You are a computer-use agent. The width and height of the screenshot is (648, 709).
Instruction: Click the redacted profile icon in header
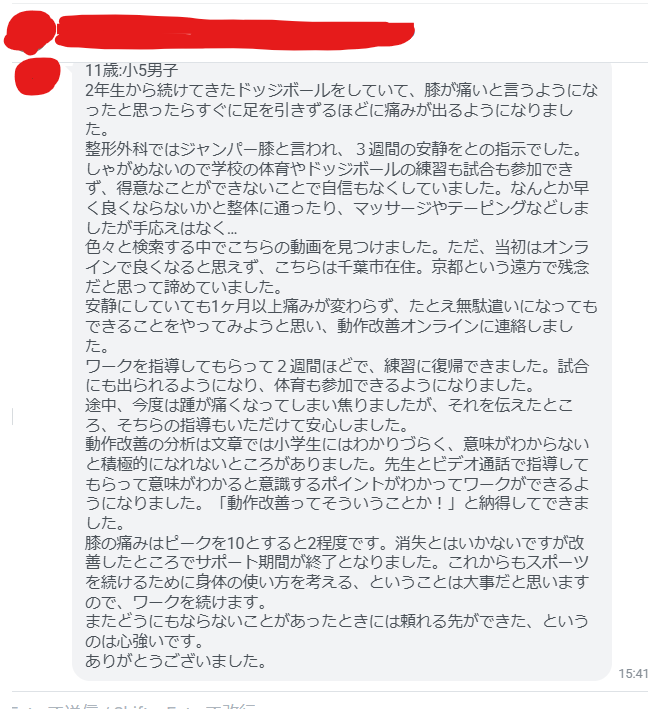tap(29, 33)
